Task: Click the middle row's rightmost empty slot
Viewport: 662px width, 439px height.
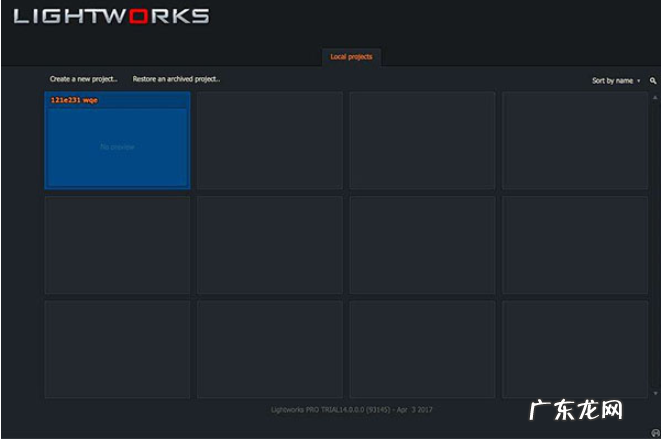Action: 574,245
